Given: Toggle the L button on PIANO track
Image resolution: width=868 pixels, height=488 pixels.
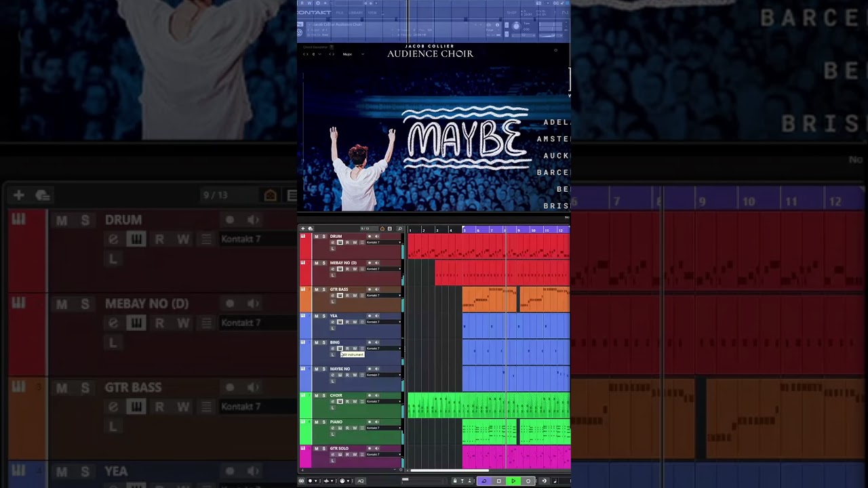Looking at the screenshot, I should [332, 434].
